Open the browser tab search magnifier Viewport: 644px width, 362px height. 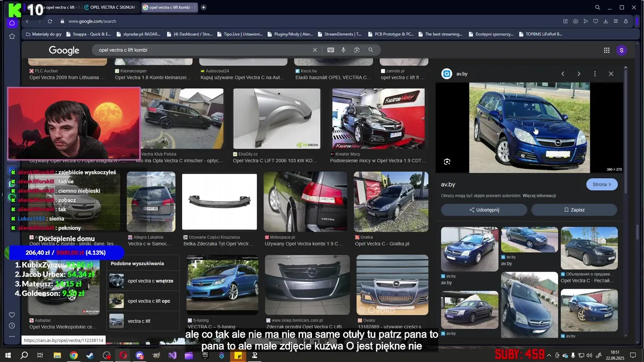pyautogui.click(x=597, y=8)
